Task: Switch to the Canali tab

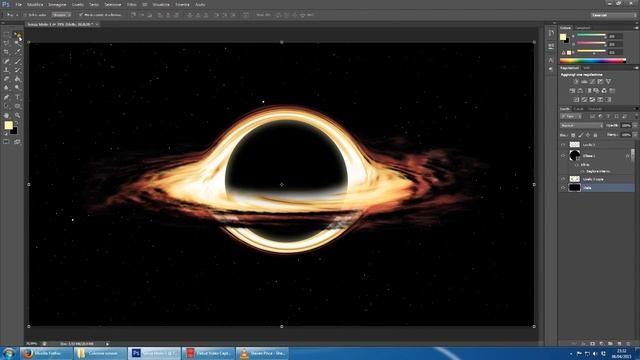Action: (x=579, y=109)
